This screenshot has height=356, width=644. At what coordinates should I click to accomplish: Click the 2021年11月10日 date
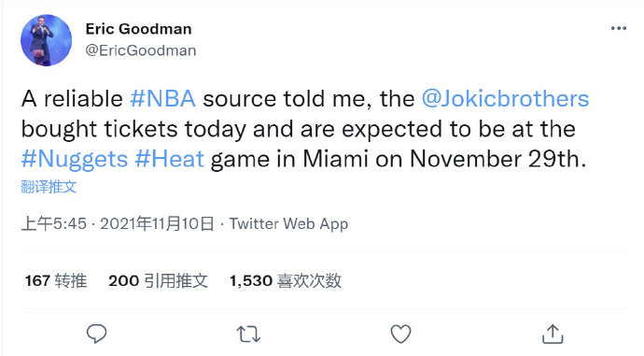pos(157,223)
